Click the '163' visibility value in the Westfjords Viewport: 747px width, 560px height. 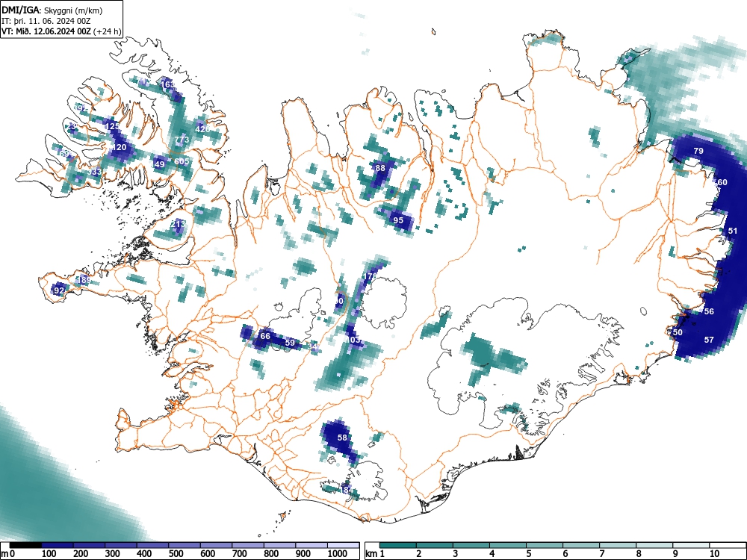tap(167, 85)
